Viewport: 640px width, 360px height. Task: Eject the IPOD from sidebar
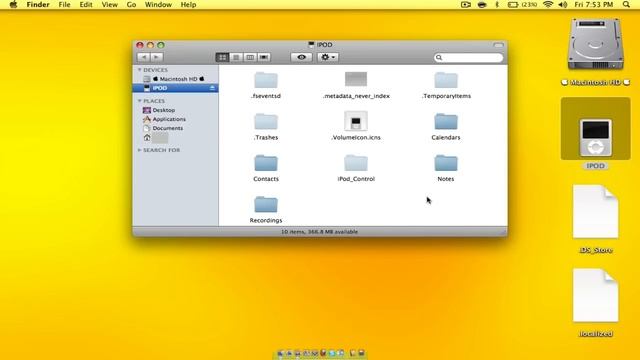pyautogui.click(x=212, y=88)
